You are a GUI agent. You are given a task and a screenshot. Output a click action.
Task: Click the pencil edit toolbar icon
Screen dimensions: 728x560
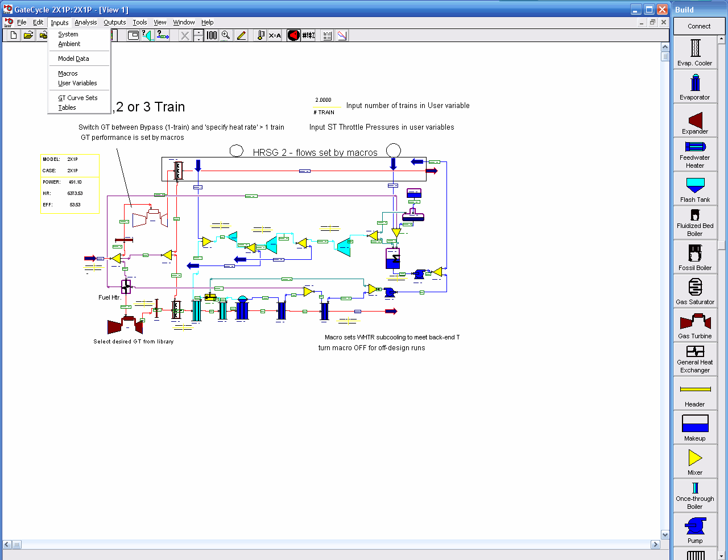(x=241, y=35)
